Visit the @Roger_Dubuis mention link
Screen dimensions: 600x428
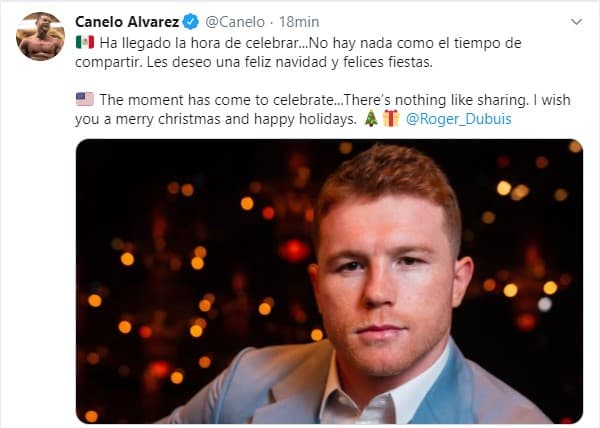click(x=456, y=118)
